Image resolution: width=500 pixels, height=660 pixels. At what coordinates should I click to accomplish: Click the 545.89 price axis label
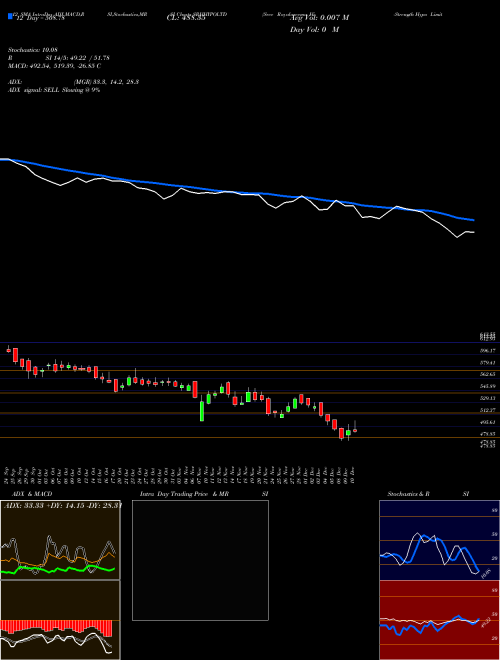tap(488, 386)
